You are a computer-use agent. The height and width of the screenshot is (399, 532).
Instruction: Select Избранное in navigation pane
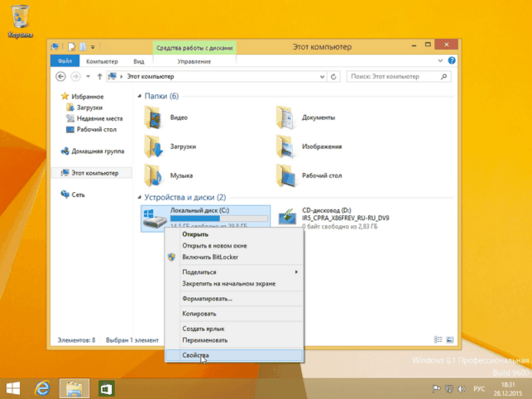pyautogui.click(x=83, y=97)
